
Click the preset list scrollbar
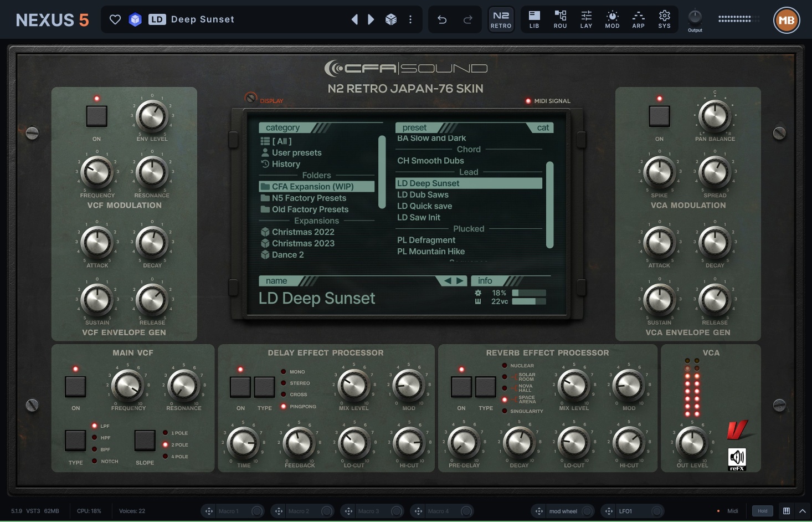pyautogui.click(x=550, y=204)
